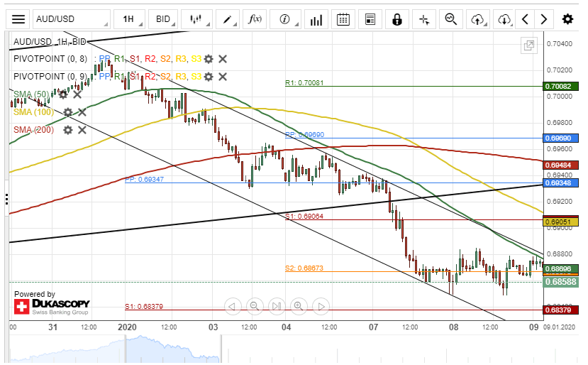Open the AUD/USD instrument dropdown
The image size is (588, 365).
click(72, 19)
